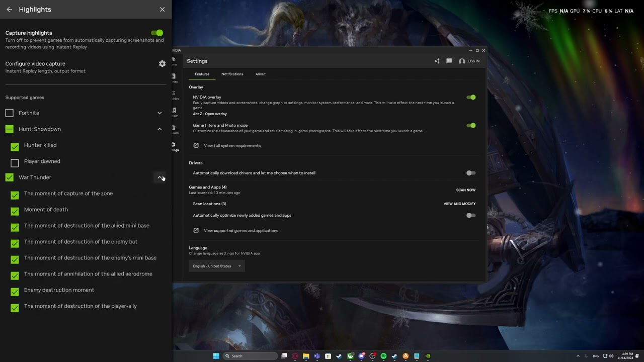This screenshot has width=644, height=362.
Task: Collapse the War Thunder highlights list
Action: click(159, 177)
